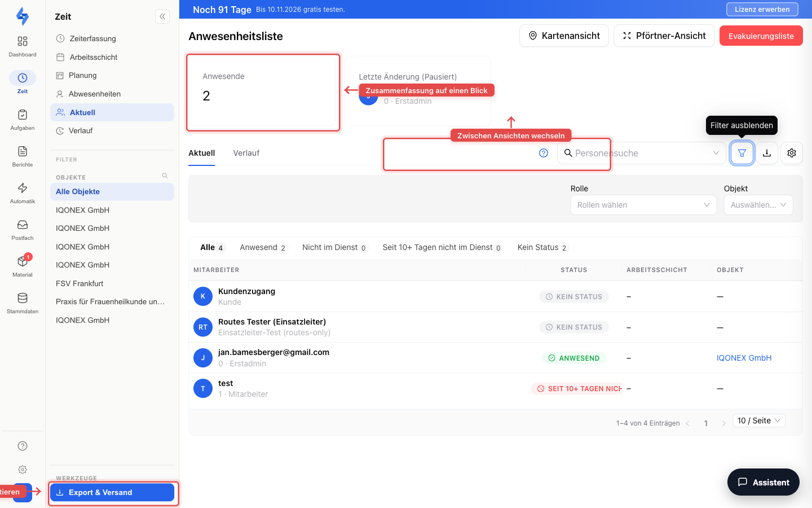Open Arbeitsschicht menu item

coord(112,57)
